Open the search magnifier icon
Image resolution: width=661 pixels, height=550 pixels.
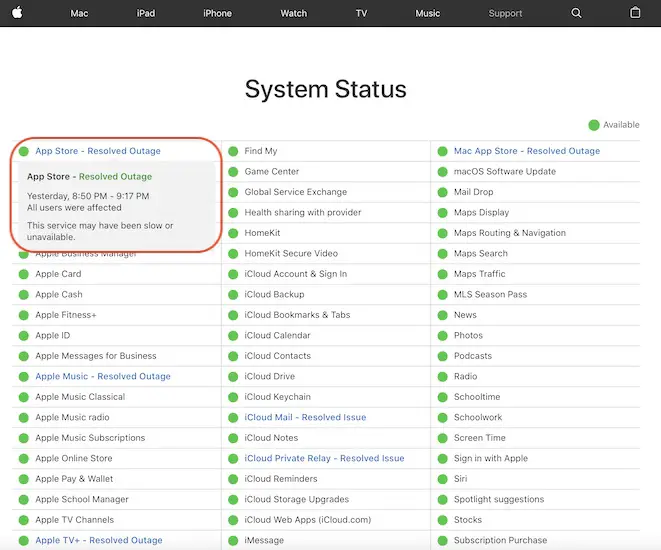(x=576, y=13)
